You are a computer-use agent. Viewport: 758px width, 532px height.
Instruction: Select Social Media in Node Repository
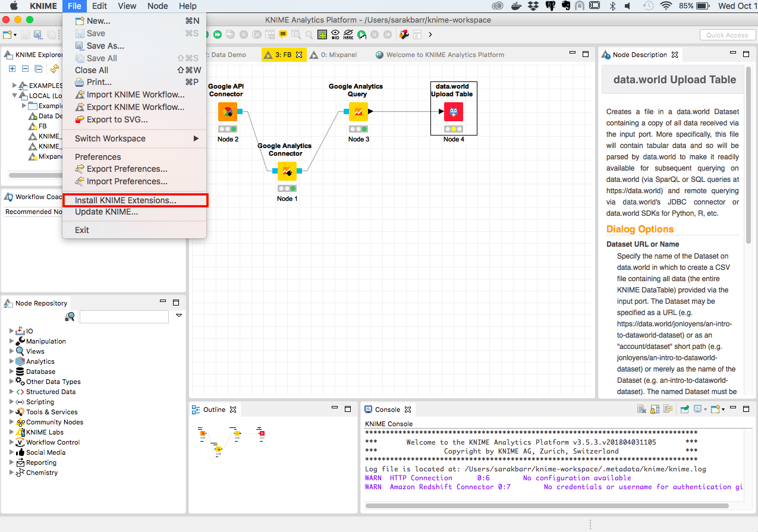pyautogui.click(x=45, y=452)
